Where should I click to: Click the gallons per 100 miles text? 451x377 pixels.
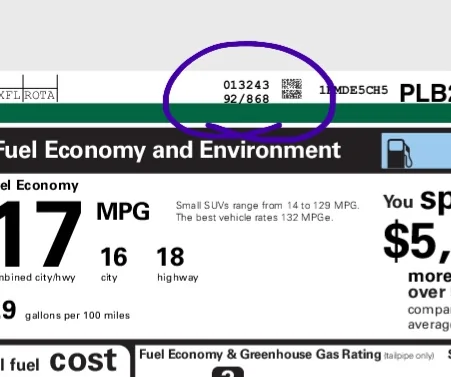(x=77, y=316)
